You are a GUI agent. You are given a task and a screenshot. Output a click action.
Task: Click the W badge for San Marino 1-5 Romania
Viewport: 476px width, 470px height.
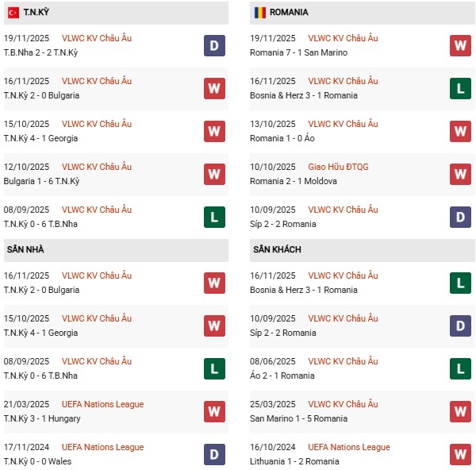point(460,411)
